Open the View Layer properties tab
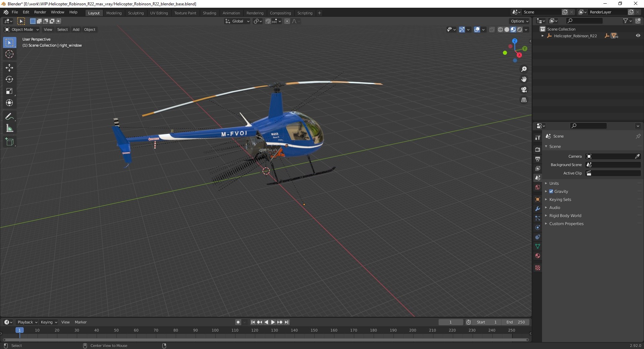This screenshot has width=644, height=349. pos(538,168)
